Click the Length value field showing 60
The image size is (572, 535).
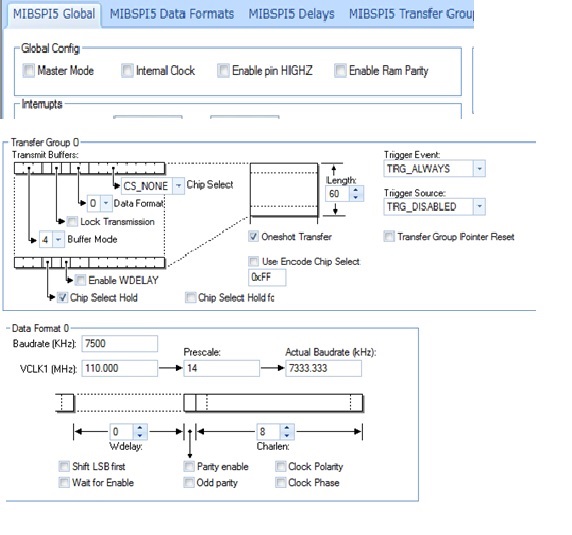[x=338, y=194]
